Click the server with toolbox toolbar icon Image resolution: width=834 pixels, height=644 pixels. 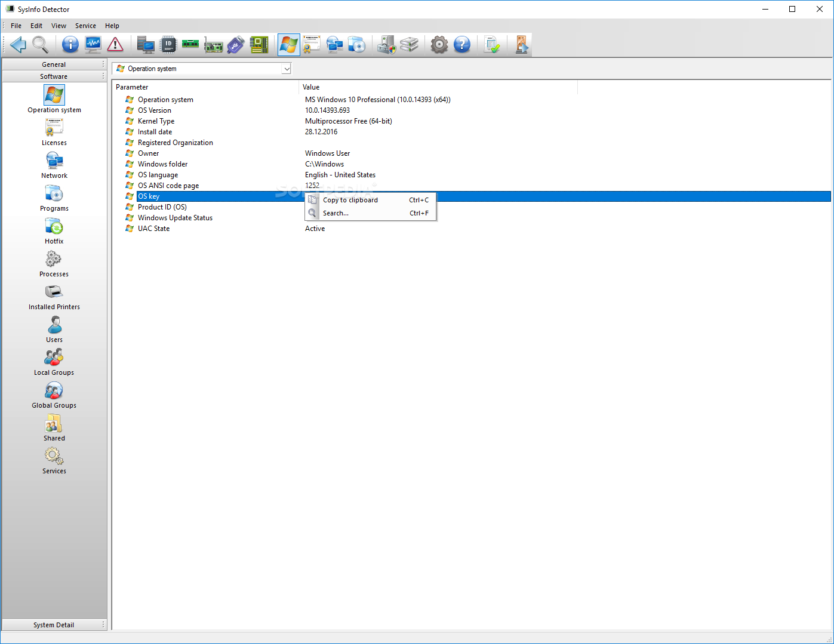[387, 45]
